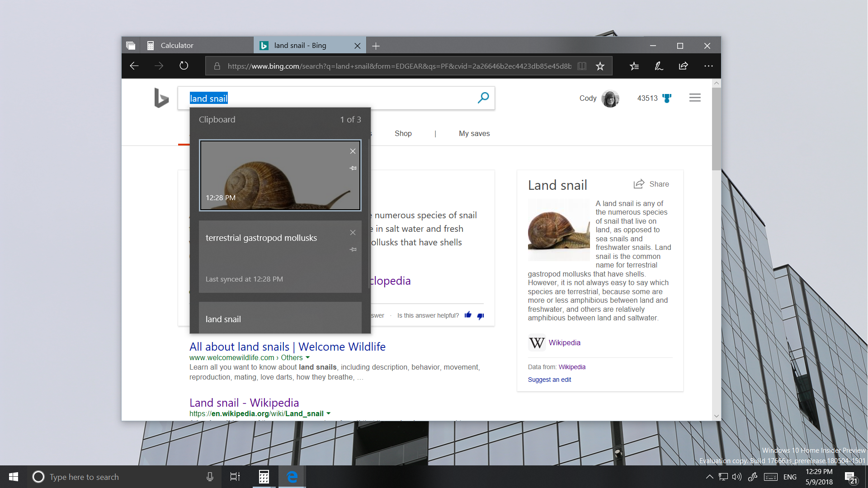The height and width of the screenshot is (488, 868).
Task: Pin the snail image clipboard item
Action: point(353,168)
